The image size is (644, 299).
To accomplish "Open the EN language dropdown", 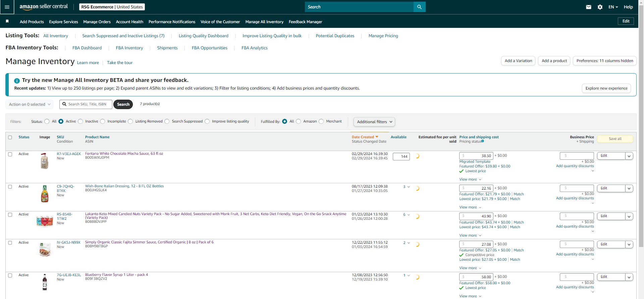I will tap(613, 7).
